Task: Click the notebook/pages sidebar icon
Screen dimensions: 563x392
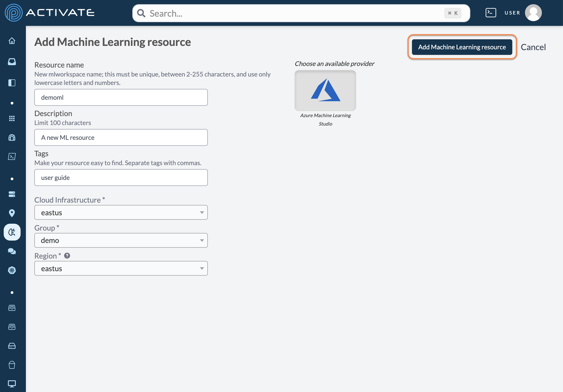Action: [x=12, y=82]
